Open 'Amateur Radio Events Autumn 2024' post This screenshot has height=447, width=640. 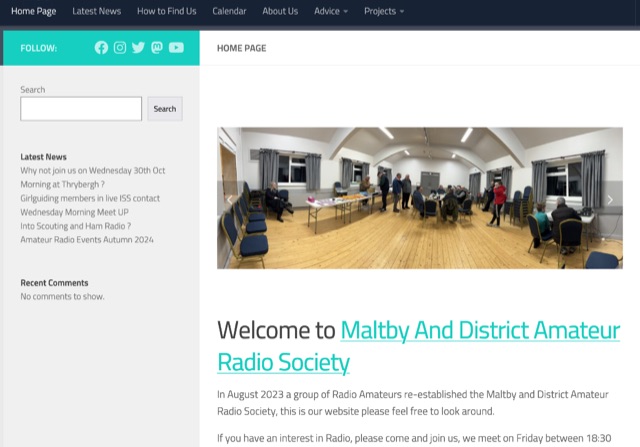87,240
